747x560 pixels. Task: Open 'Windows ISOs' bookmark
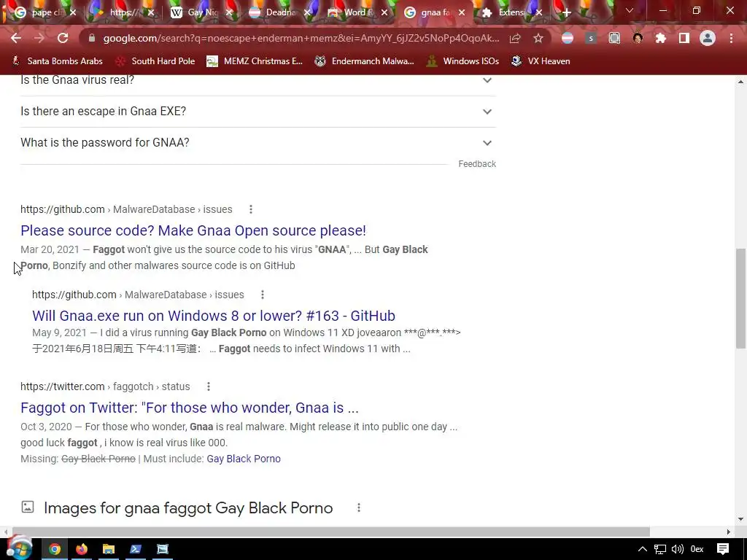tap(462, 61)
